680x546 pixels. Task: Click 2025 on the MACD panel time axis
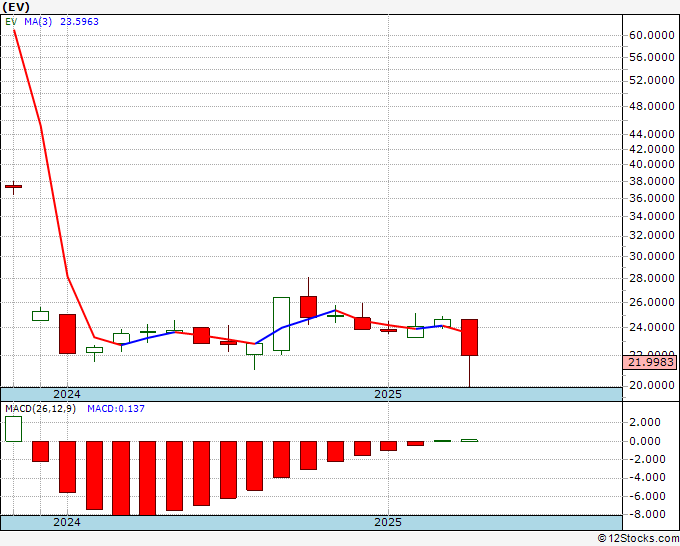(388, 522)
